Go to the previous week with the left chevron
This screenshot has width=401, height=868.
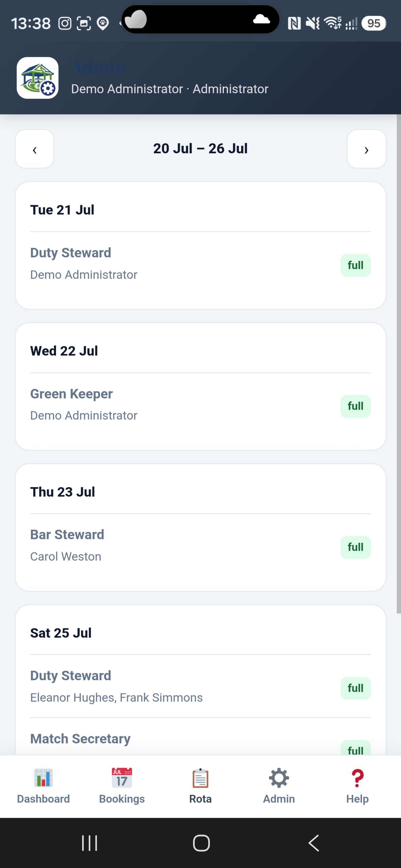click(35, 149)
